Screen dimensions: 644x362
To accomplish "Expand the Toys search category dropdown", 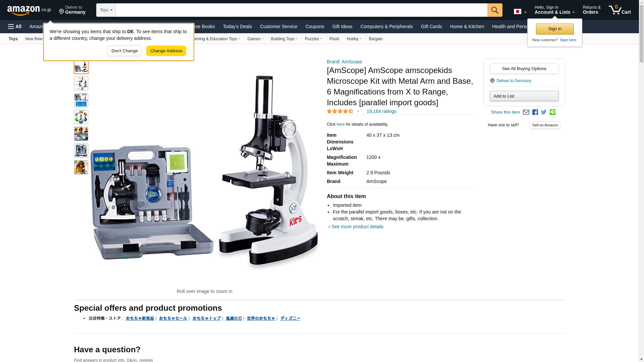I will click(106, 10).
